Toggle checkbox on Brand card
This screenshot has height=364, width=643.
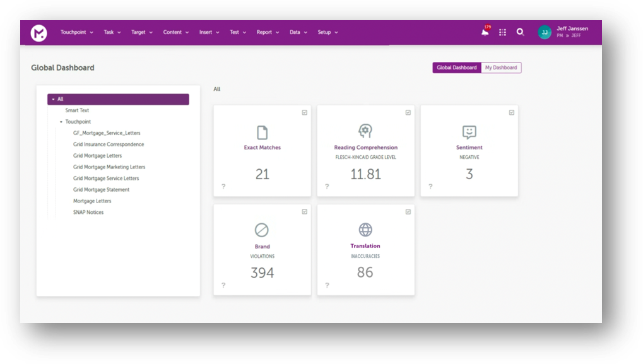305,211
